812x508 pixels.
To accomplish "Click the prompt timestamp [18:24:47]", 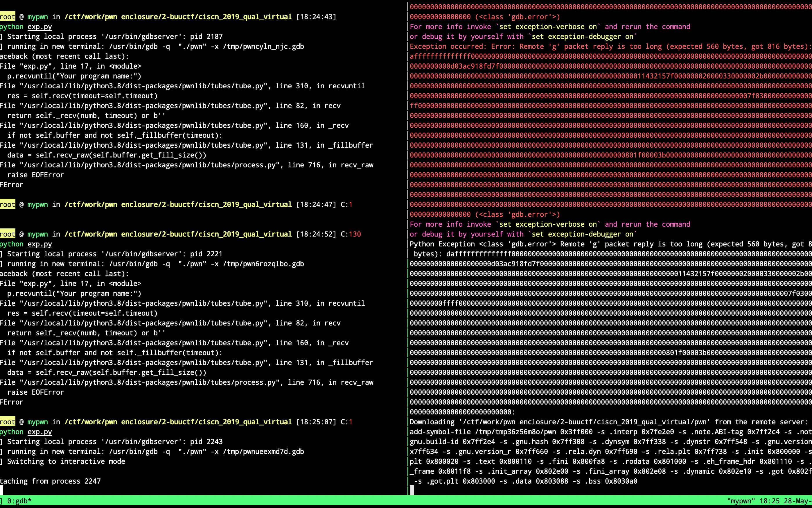I will (x=316, y=205).
